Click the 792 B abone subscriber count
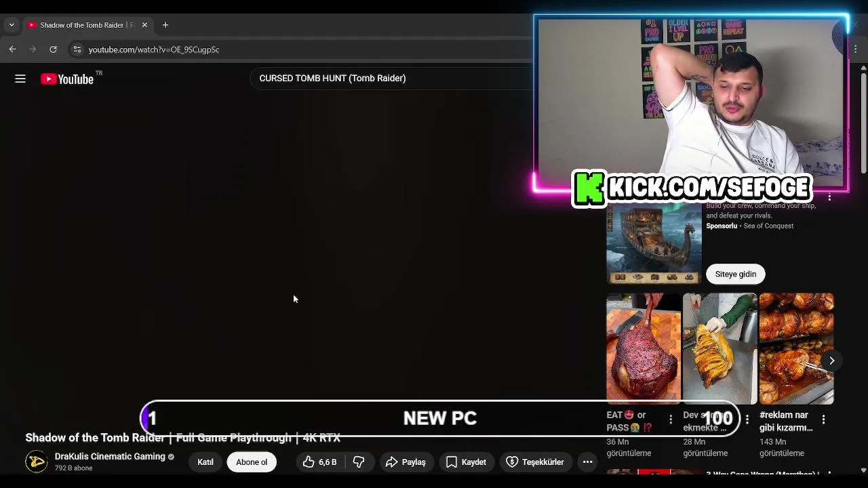Viewport: 868px width, 488px height. (73, 468)
